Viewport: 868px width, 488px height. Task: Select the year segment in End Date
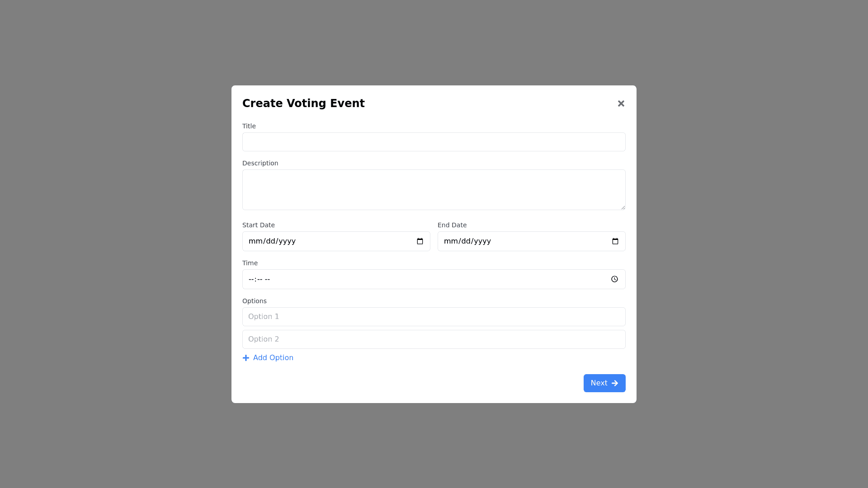482,241
